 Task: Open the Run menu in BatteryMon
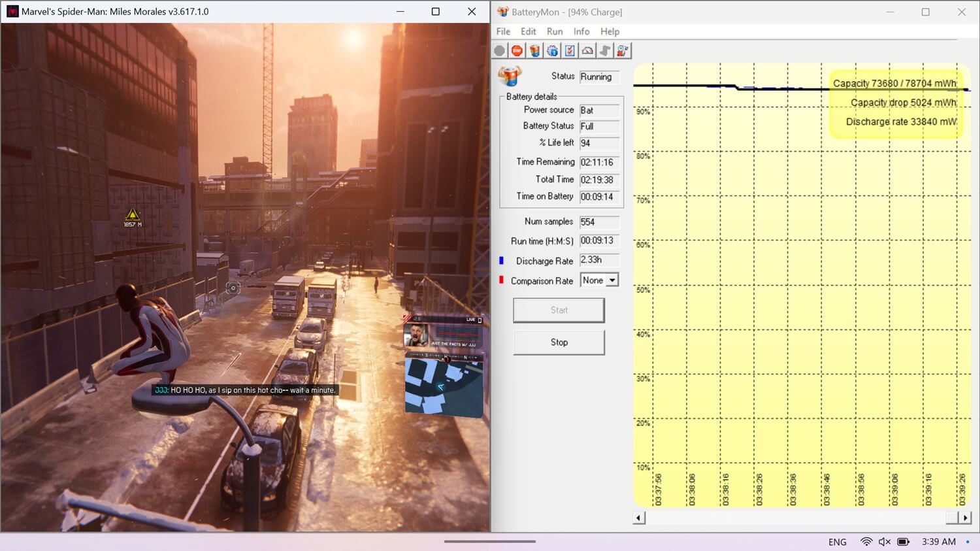pos(555,31)
